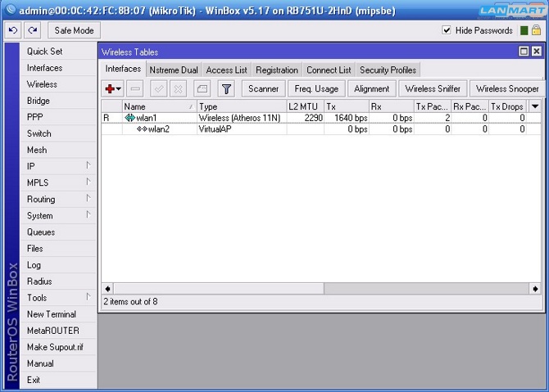Open the Log menu item
This screenshot has width=549, height=392.
coord(58,265)
